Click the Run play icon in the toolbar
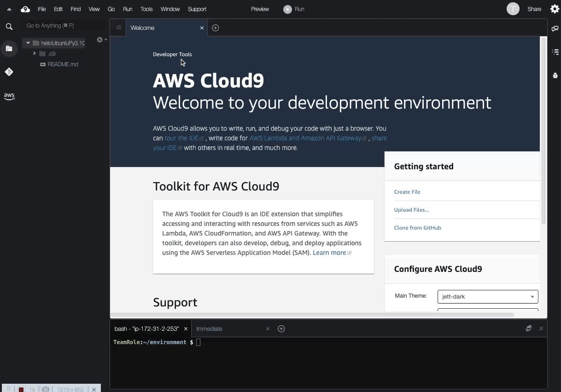 (x=287, y=9)
